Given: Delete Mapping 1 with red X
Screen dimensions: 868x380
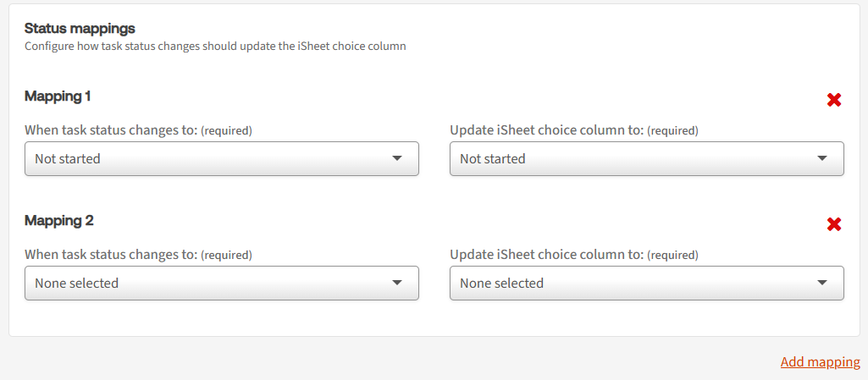Looking at the screenshot, I should click(x=834, y=100).
